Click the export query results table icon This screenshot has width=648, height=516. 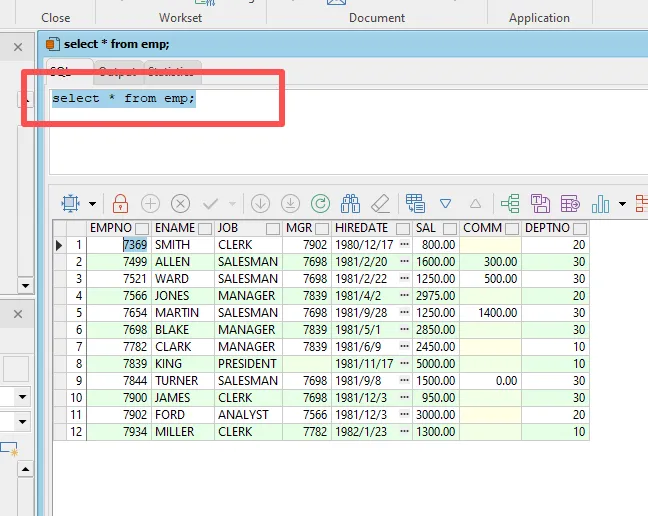tap(570, 204)
